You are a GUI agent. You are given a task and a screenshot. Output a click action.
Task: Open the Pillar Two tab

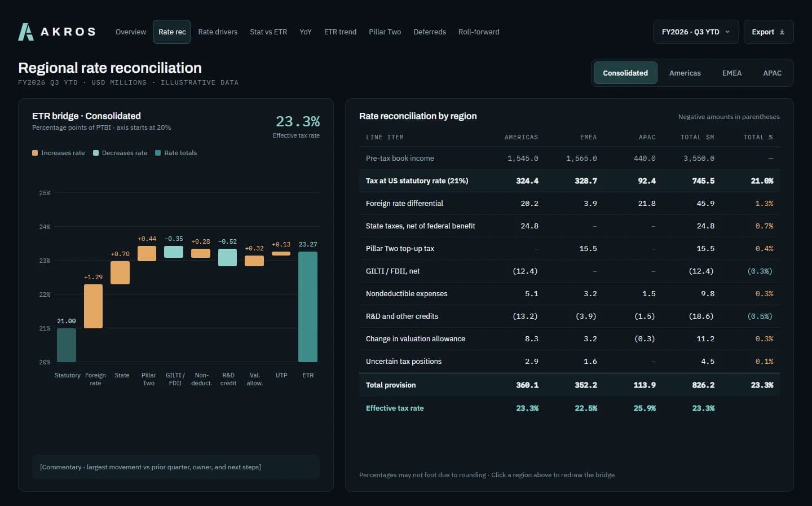click(x=385, y=32)
